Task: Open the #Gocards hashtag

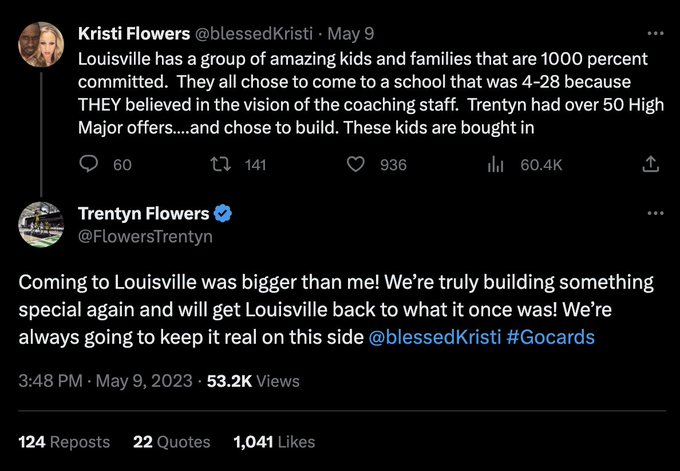Action: 550,337
